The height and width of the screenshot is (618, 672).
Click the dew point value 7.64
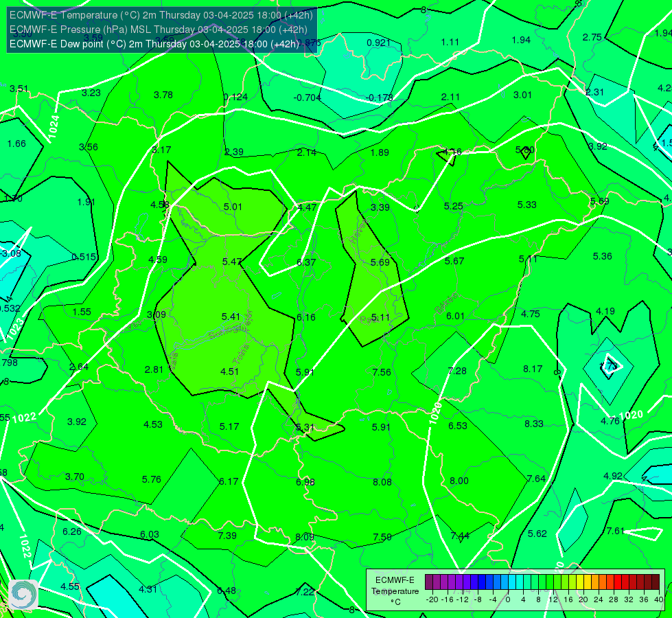[535, 479]
